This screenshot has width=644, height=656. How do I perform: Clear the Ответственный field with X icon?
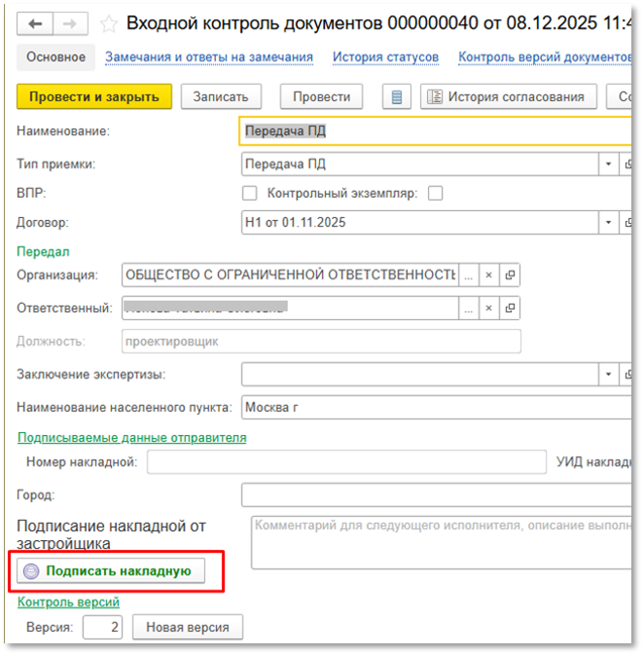tap(489, 309)
